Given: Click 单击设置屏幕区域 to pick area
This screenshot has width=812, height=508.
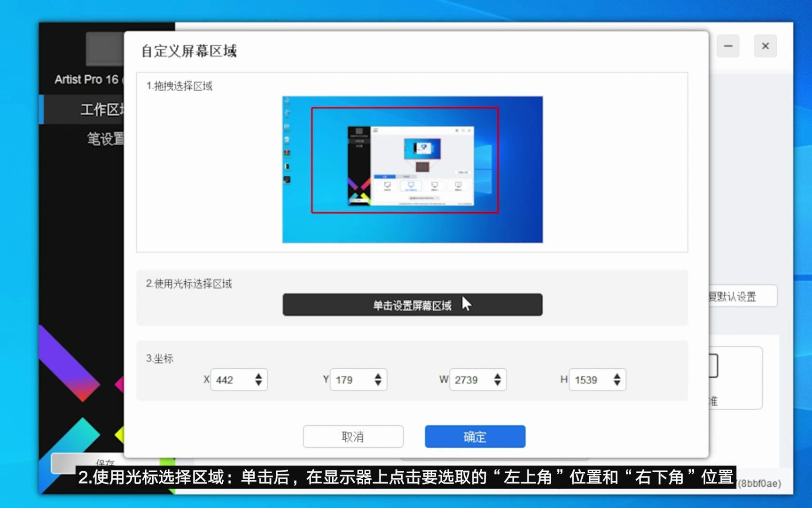Looking at the screenshot, I should (412, 304).
